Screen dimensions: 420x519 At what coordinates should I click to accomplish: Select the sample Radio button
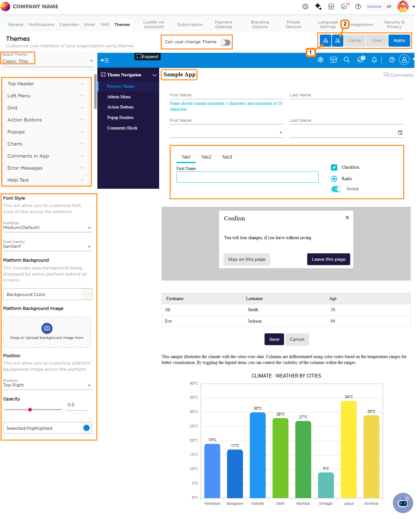click(x=334, y=179)
